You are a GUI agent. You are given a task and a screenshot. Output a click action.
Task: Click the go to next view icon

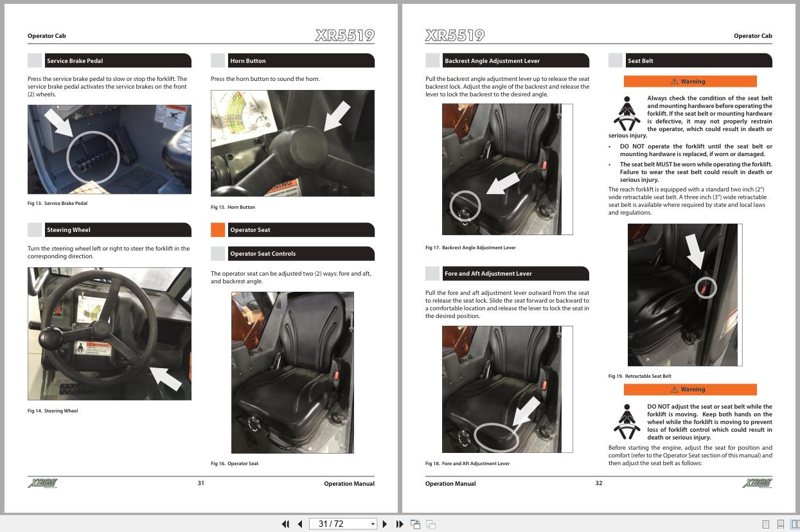431,524
